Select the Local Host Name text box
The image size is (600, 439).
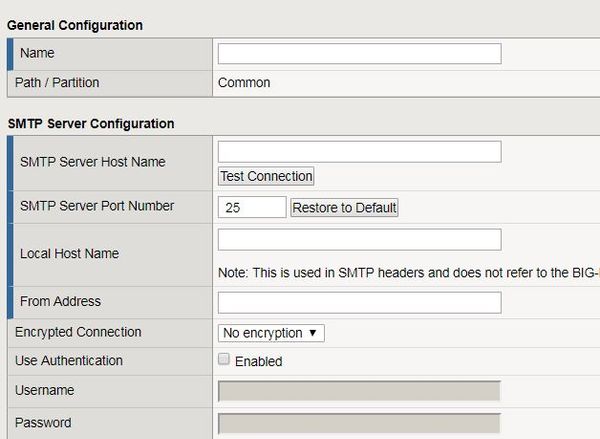[x=359, y=239]
